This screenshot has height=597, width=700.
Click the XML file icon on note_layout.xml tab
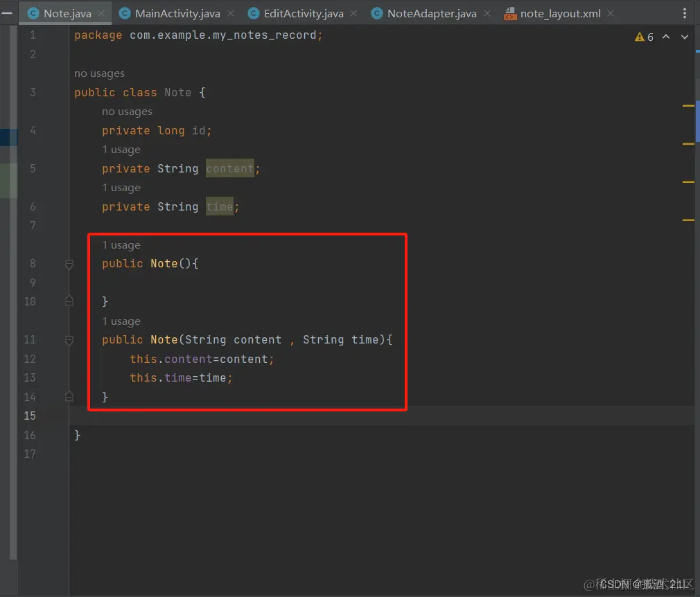click(510, 14)
